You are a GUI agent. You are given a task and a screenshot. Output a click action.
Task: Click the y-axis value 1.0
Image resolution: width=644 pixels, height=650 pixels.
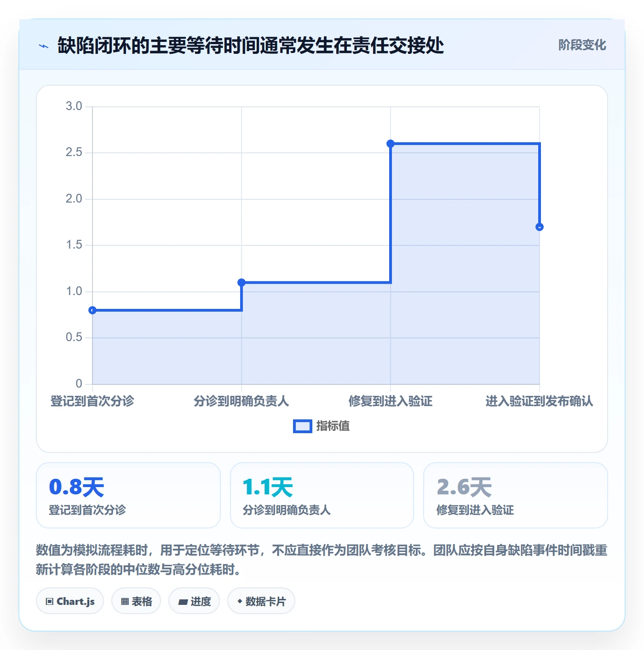pyautogui.click(x=74, y=291)
